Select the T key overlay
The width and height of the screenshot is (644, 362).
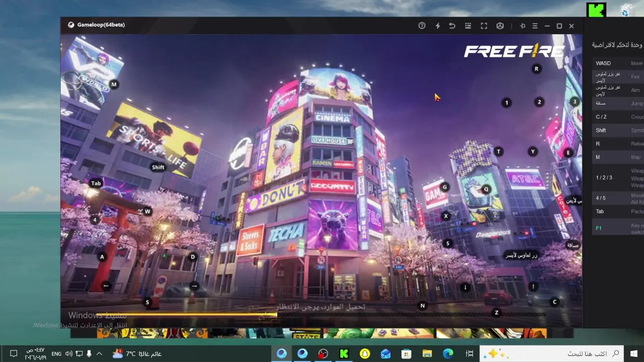499,151
